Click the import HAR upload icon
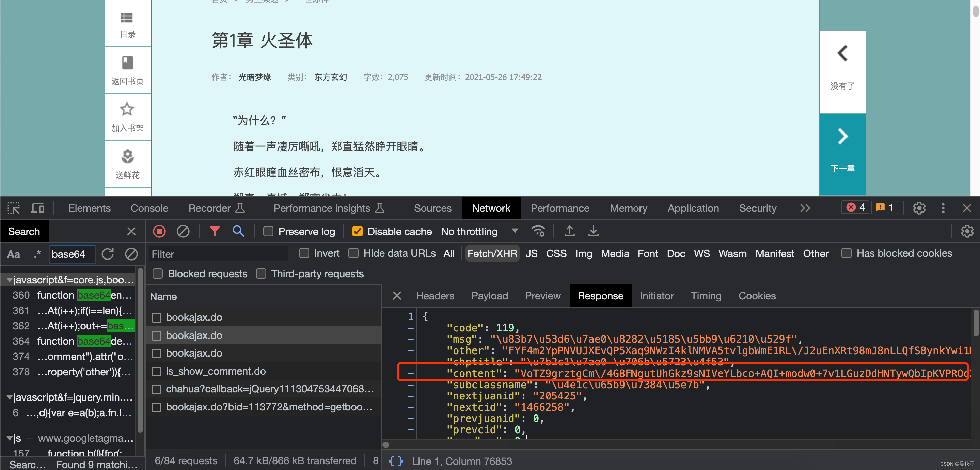 coord(569,231)
